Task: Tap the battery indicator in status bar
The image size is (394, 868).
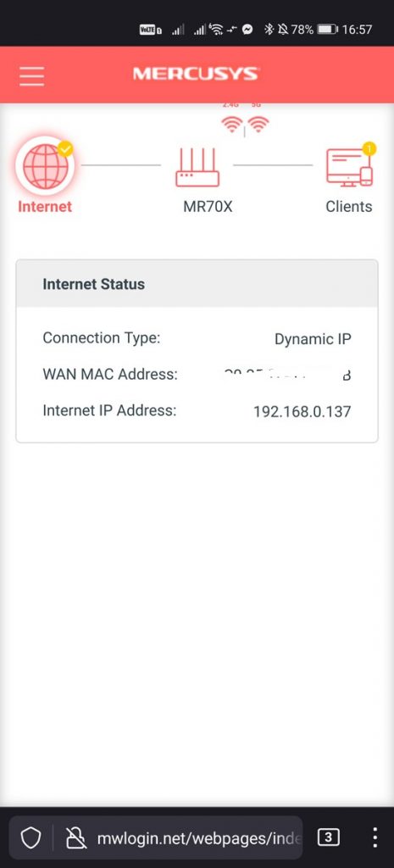Action: pos(328,29)
